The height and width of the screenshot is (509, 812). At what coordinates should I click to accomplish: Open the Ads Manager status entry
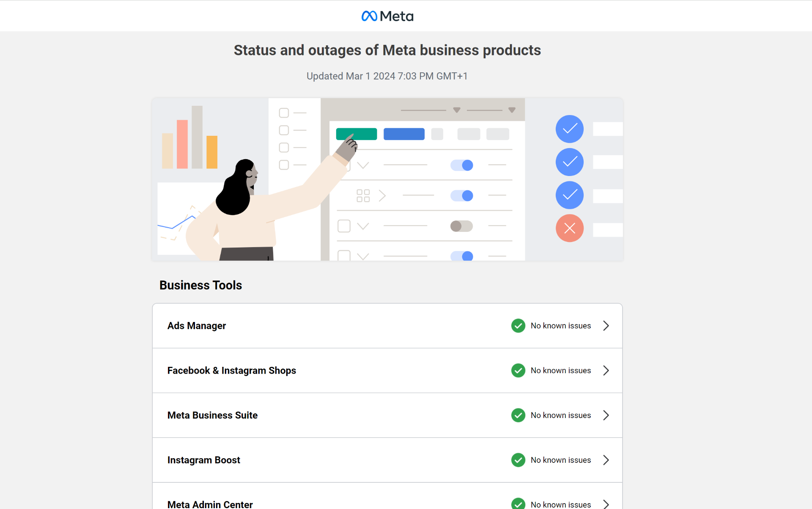point(387,326)
